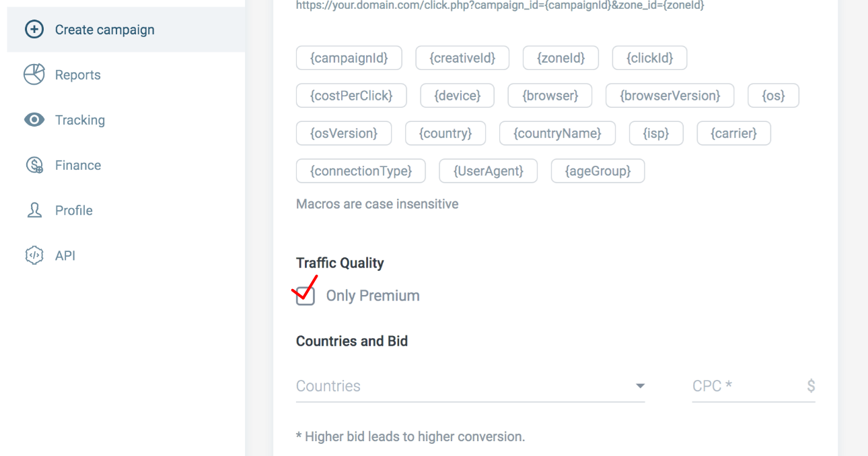This screenshot has height=456, width=868.
Task: Expand the Countries dropdown arrow
Action: pos(640,386)
